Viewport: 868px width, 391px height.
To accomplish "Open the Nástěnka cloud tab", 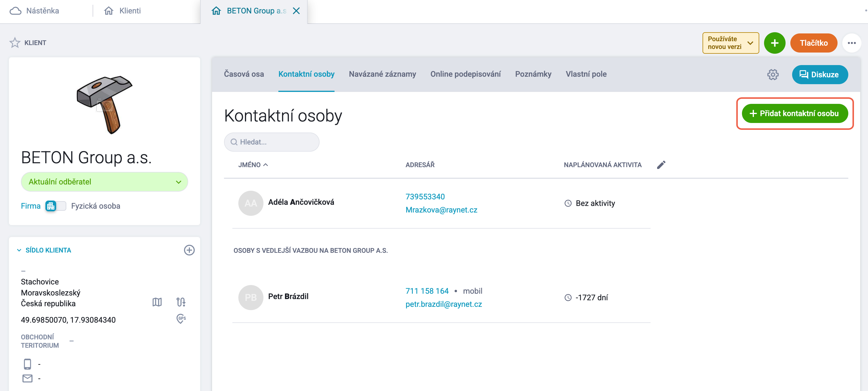I will pyautogui.click(x=34, y=11).
